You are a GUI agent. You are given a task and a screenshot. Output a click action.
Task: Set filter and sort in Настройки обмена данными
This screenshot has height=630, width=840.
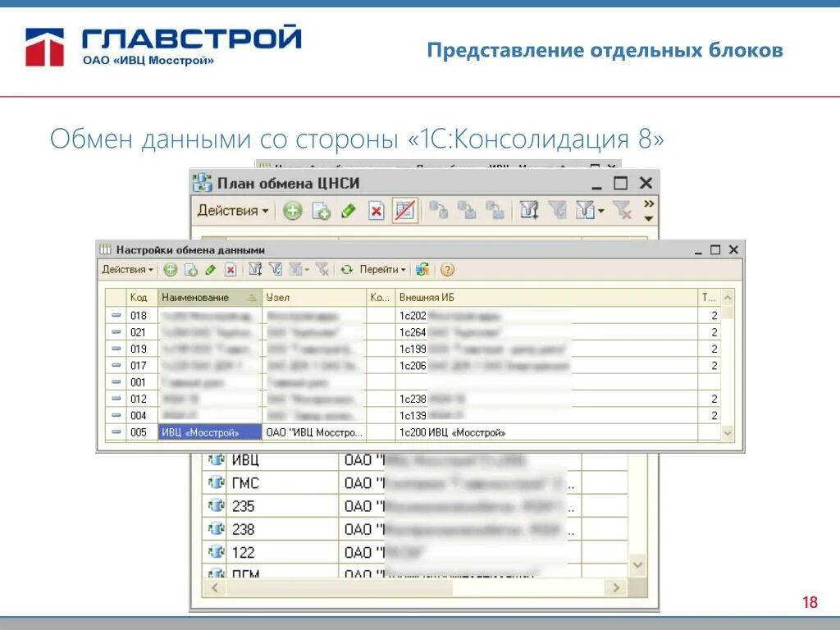[255, 269]
